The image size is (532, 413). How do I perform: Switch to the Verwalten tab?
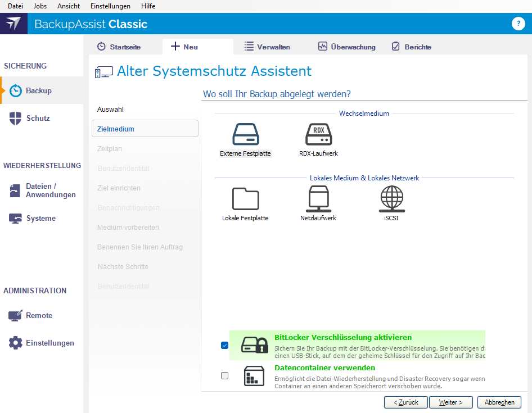tap(267, 47)
